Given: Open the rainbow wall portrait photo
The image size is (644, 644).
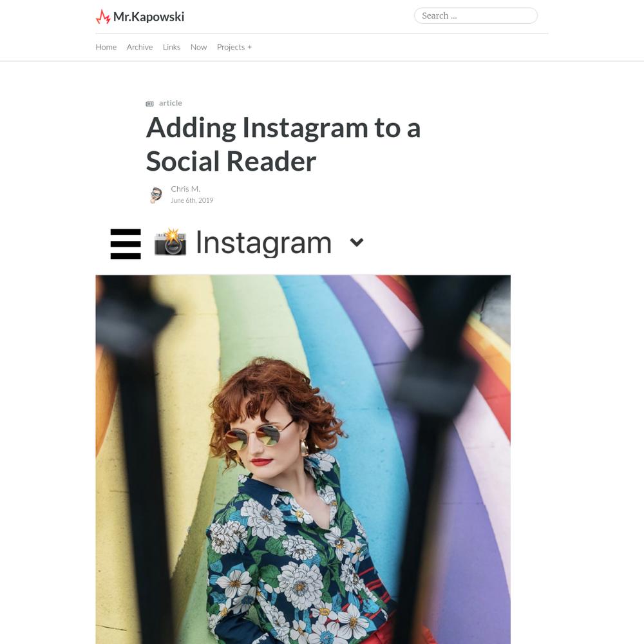Looking at the screenshot, I should pyautogui.click(x=303, y=459).
